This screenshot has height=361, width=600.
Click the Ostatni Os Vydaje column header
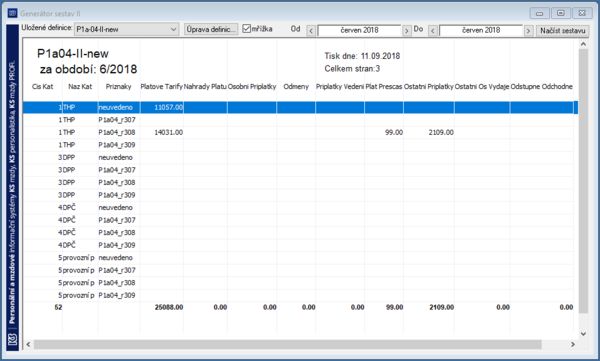[x=482, y=87]
